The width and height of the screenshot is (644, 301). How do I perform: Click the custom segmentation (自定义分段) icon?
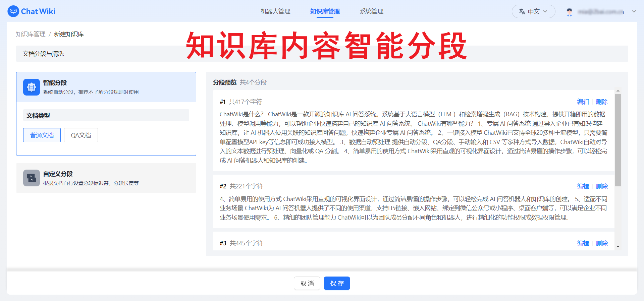[32, 178]
